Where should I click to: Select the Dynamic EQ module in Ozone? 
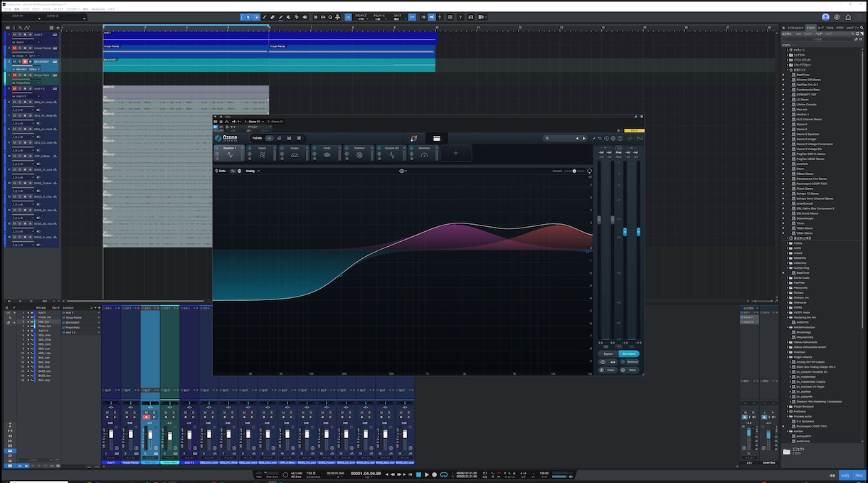point(392,153)
